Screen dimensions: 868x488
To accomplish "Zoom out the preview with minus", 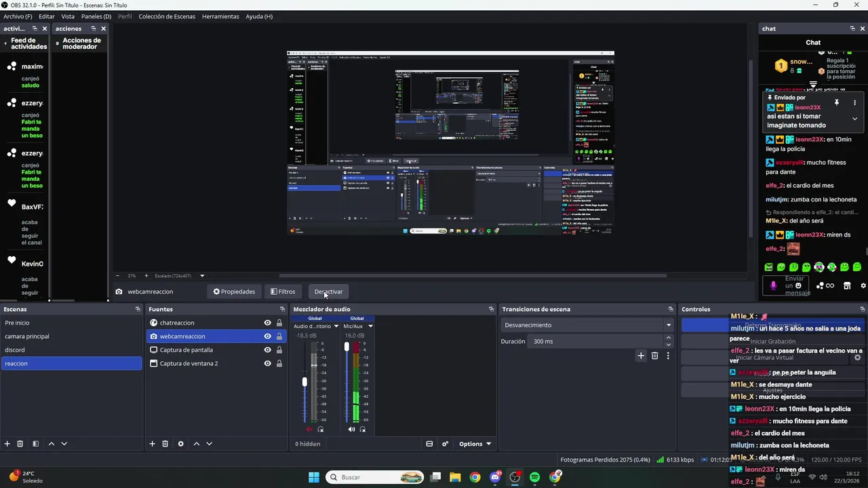I will pos(117,276).
